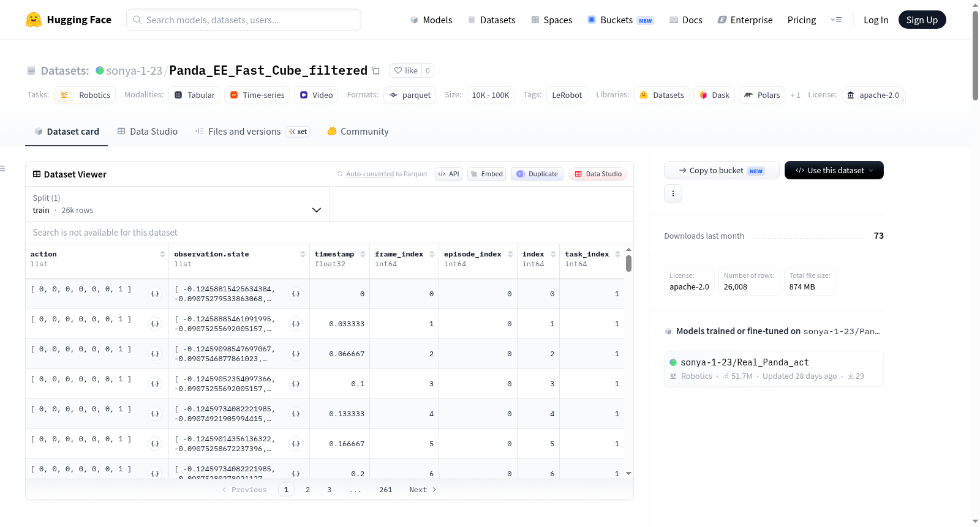Select the Dask library tag
The image size is (980, 527).
pyautogui.click(x=714, y=95)
